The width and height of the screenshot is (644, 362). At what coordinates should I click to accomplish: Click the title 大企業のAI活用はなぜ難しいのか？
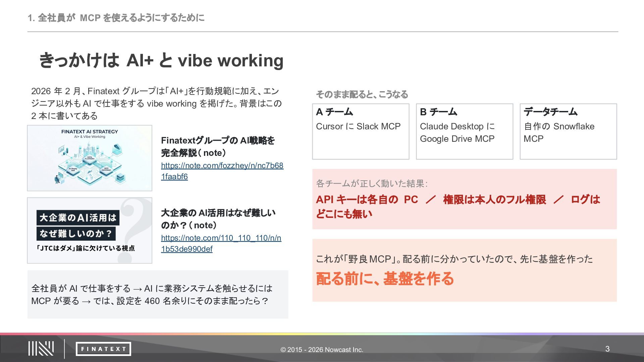point(218,219)
